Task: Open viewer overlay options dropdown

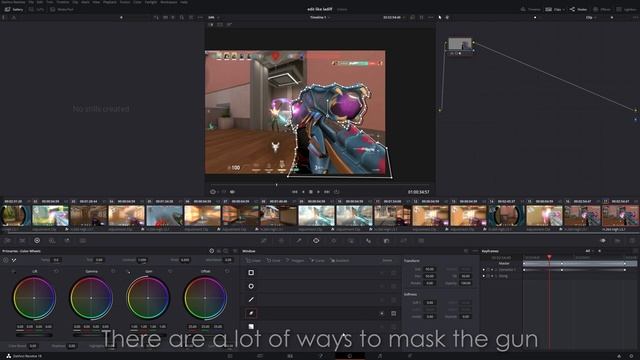Action: pyautogui.click(x=218, y=192)
